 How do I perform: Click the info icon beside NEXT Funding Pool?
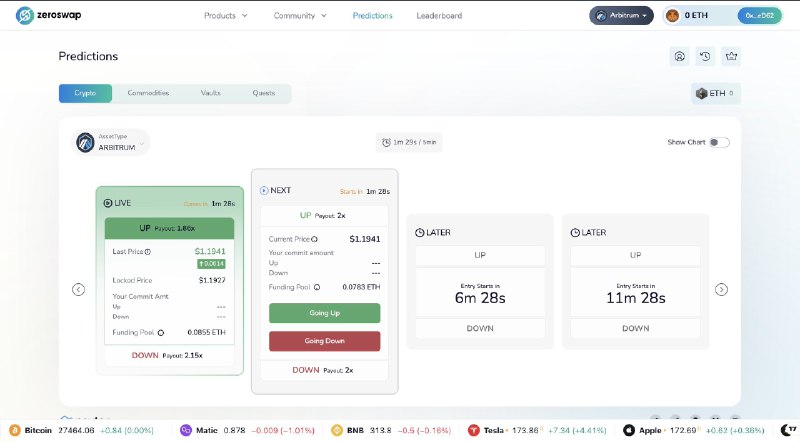(x=317, y=287)
